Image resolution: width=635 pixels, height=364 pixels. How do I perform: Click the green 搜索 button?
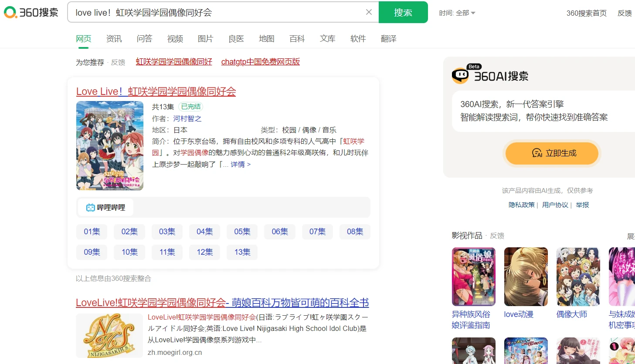403,12
